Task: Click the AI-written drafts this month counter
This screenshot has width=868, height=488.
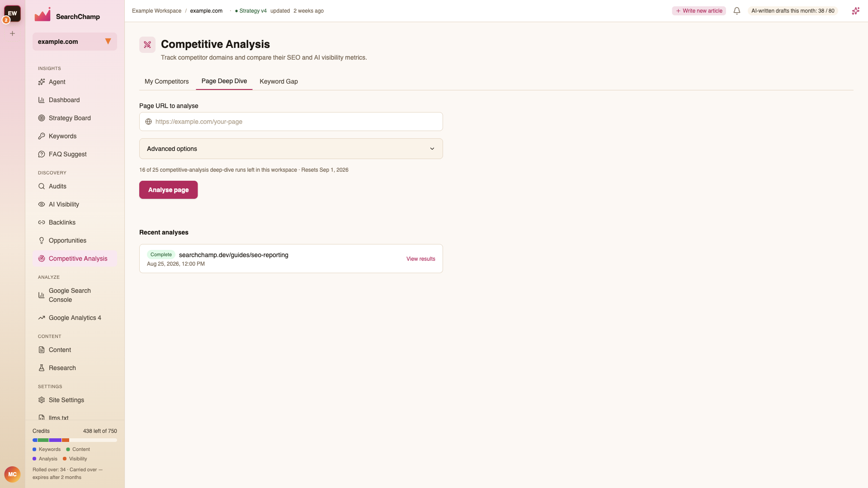Action: click(793, 11)
